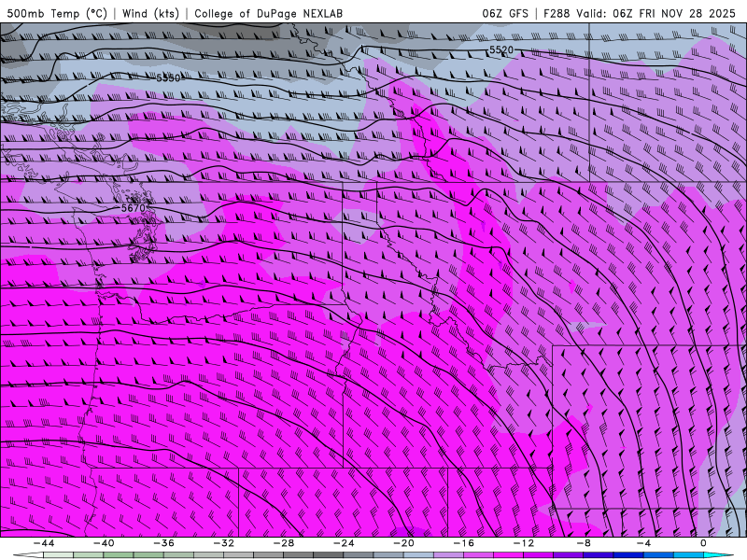The width and height of the screenshot is (747, 560).
Task: Click 'Valid: 06Z FRI NOV 28 2025' text
Action: click(656, 13)
